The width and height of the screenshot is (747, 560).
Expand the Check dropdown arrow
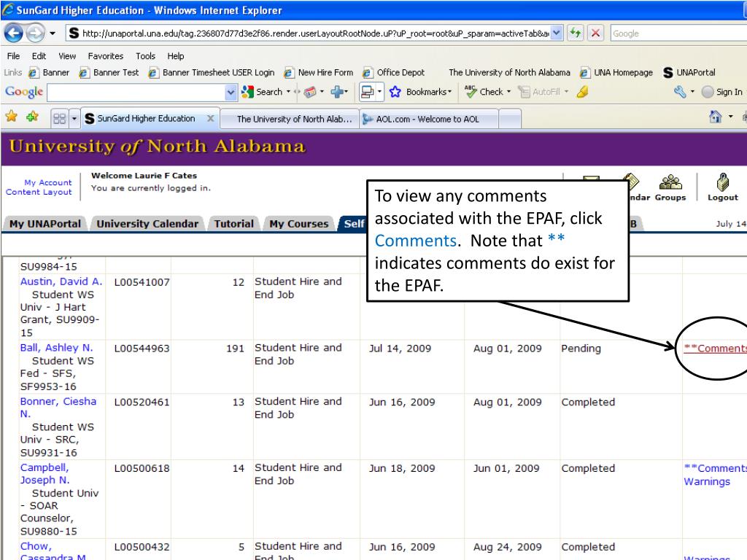tap(508, 92)
